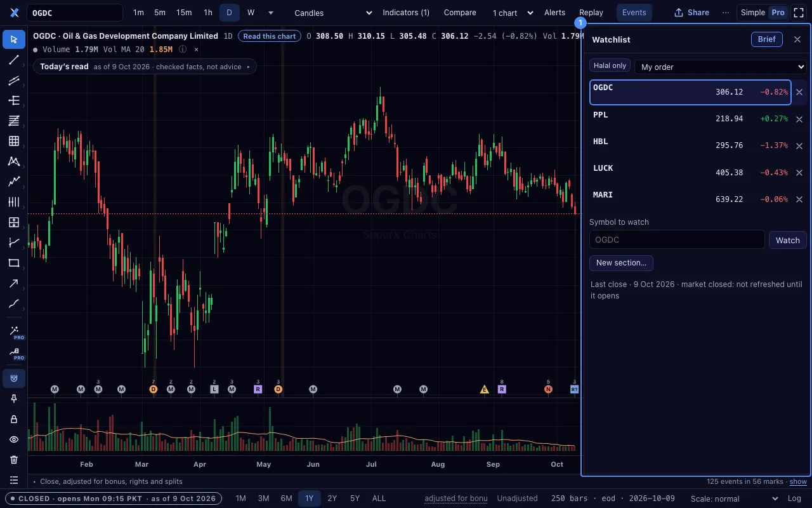This screenshot has height=508, width=812.
Task: Toggle drawings visibility with the eye icon
Action: pos(14,439)
